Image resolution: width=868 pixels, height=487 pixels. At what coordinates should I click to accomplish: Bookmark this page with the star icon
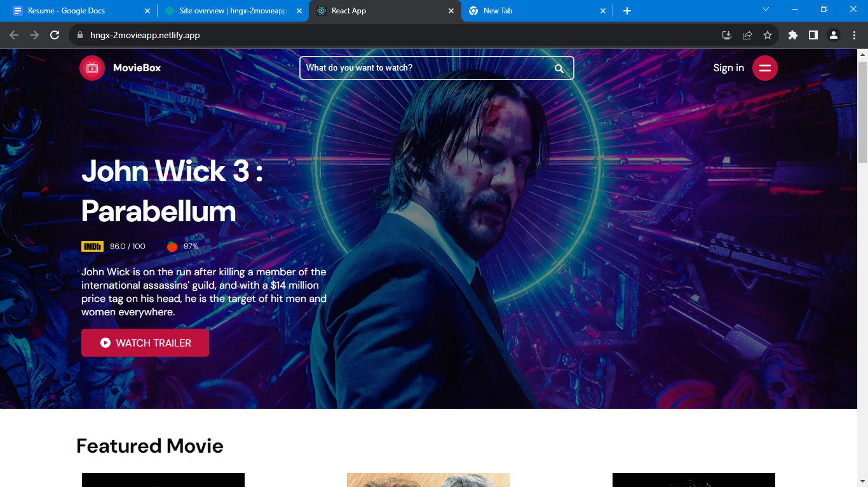(768, 35)
